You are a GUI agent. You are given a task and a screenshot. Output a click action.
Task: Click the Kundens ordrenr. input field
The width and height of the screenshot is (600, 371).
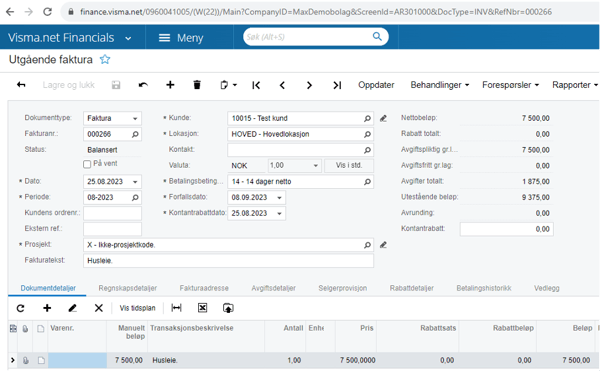click(112, 213)
